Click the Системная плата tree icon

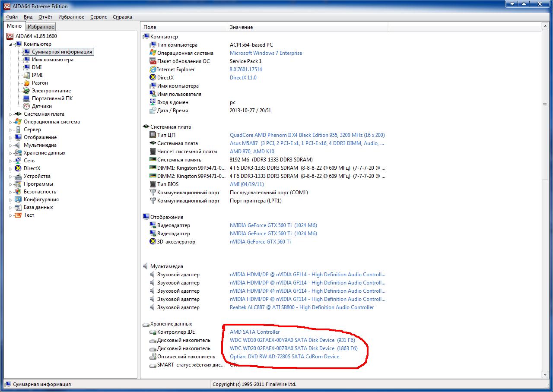(18, 114)
